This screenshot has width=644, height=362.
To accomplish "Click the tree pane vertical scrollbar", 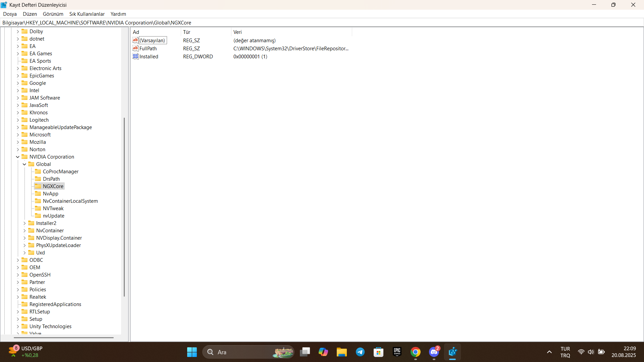I will (124, 206).
